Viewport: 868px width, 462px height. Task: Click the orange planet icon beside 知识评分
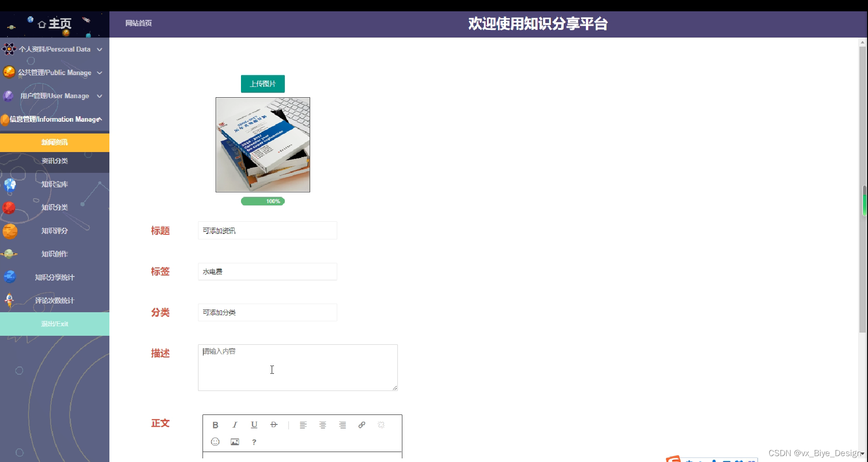[10, 231]
